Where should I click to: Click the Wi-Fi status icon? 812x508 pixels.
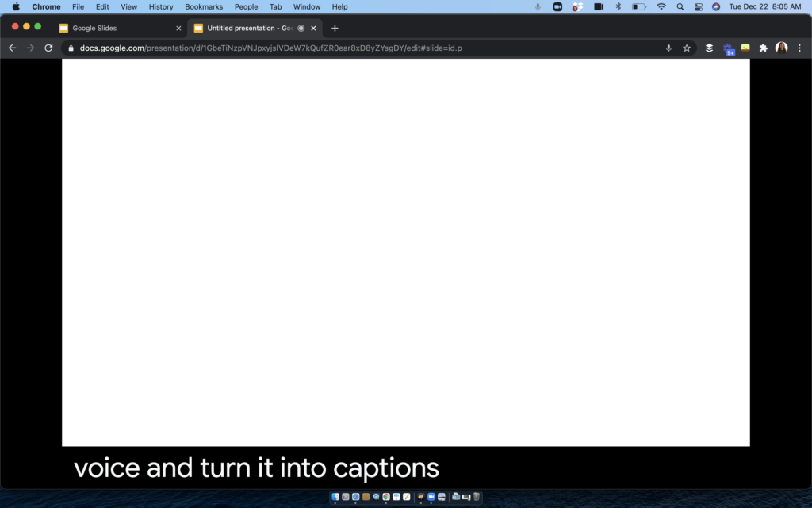[661, 6]
